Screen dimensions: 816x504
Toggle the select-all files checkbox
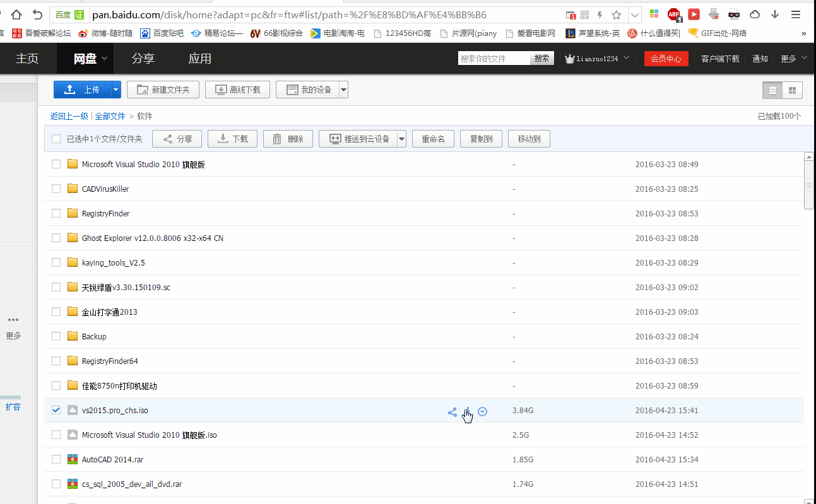56,139
